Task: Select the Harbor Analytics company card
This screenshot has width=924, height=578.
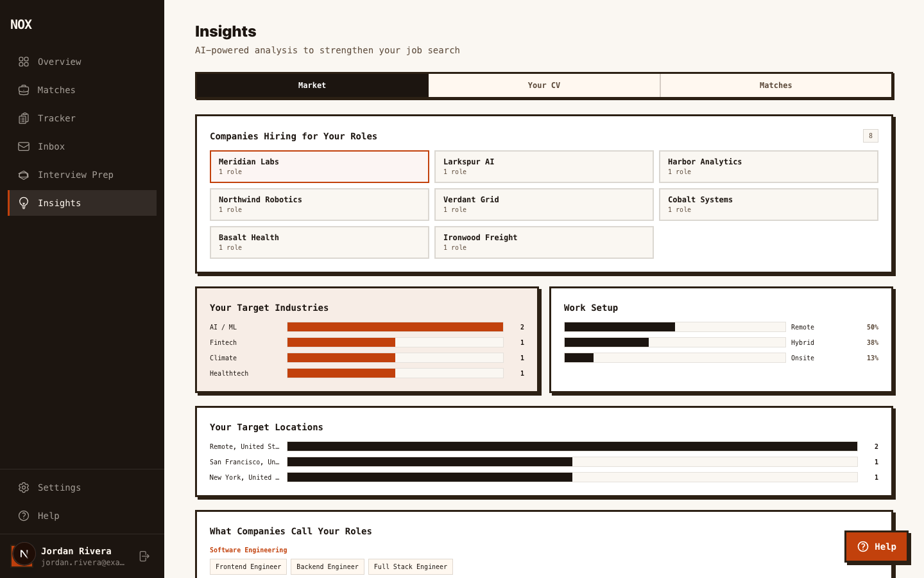Action: tap(769, 166)
